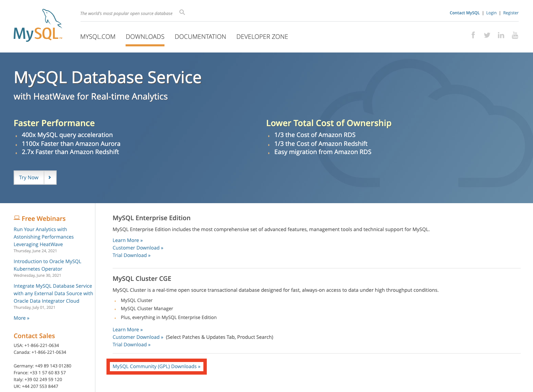
Task: Click 'Plus, everything in MySQL Enterprise Edition' bullet
Action: (169, 317)
